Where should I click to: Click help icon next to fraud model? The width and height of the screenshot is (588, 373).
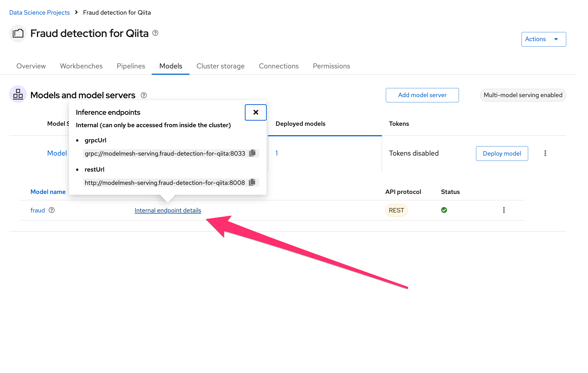(52, 210)
